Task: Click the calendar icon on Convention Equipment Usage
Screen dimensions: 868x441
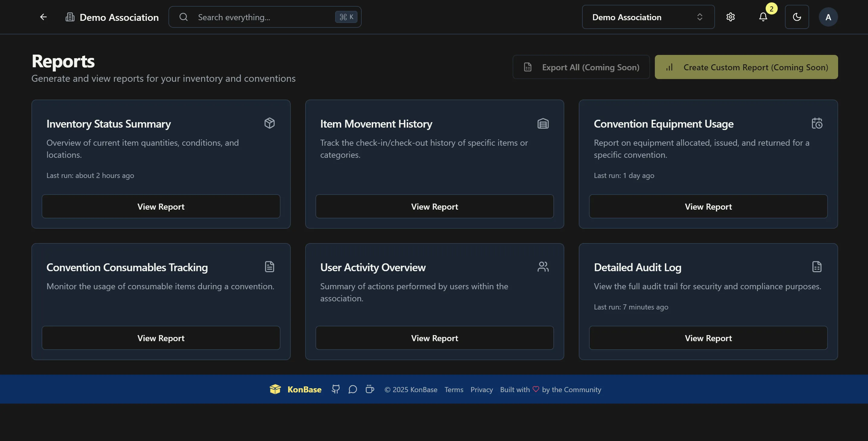Action: (817, 123)
